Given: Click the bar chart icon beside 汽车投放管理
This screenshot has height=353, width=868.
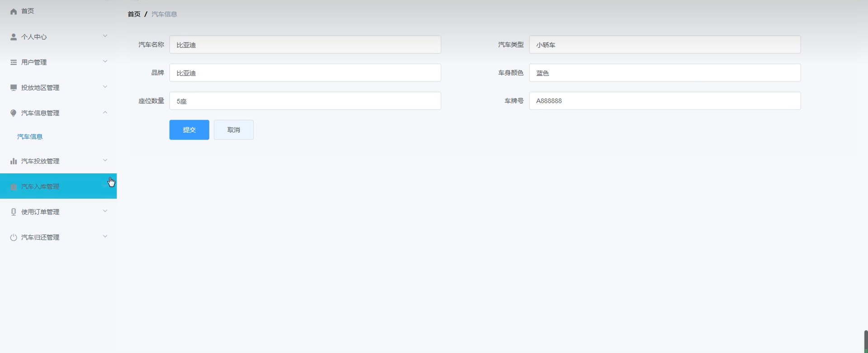Looking at the screenshot, I should [x=14, y=161].
